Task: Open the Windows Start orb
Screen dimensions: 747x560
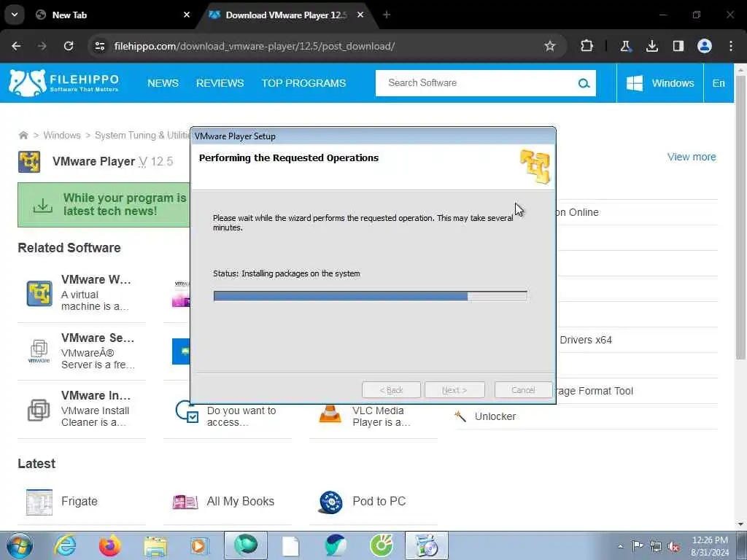Action: [x=20, y=545]
